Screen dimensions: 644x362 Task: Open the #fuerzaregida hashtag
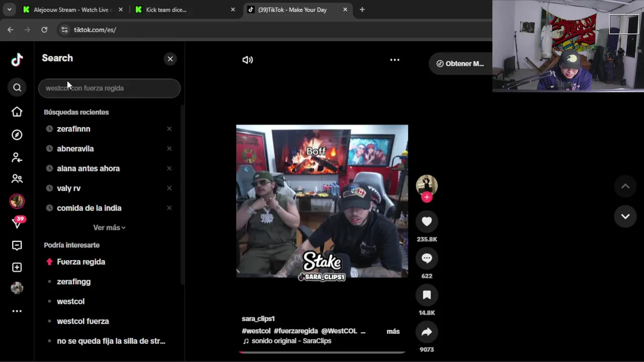click(296, 331)
